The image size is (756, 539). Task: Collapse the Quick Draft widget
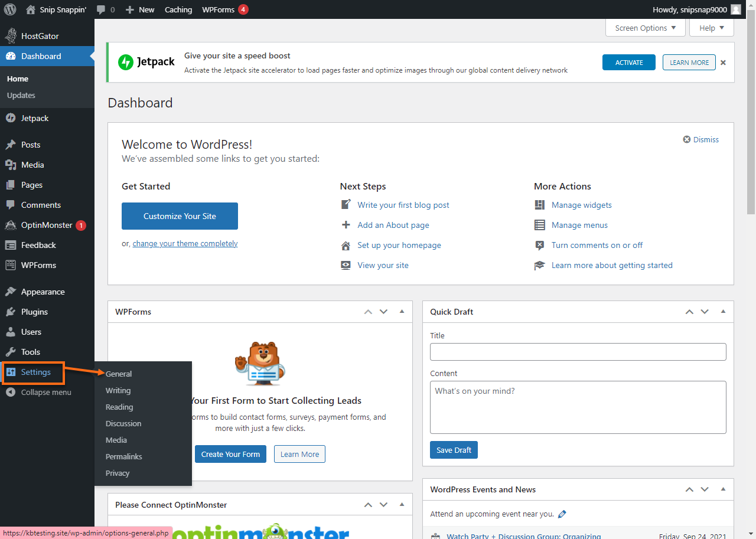point(723,312)
